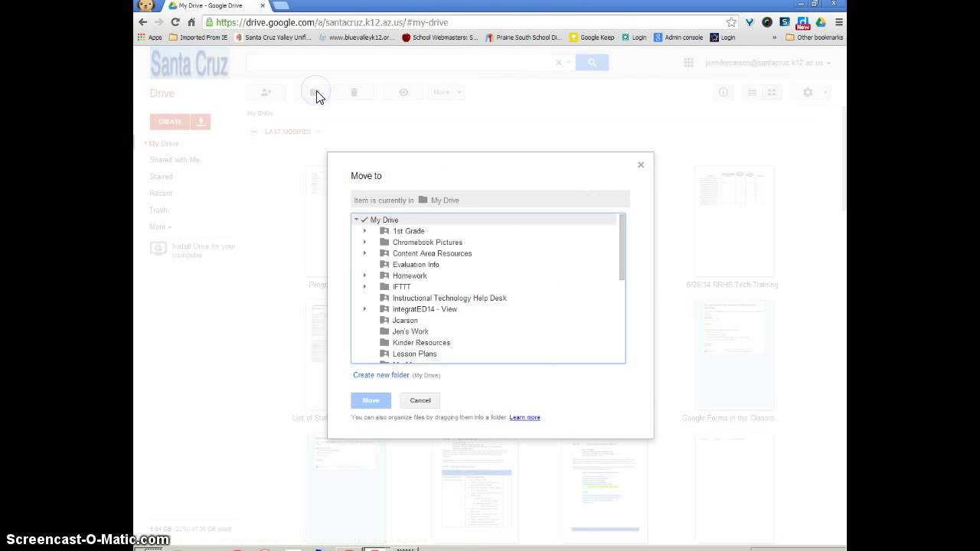The width and height of the screenshot is (980, 551).
Task: Select the Lesson Plans folder
Action: click(414, 354)
